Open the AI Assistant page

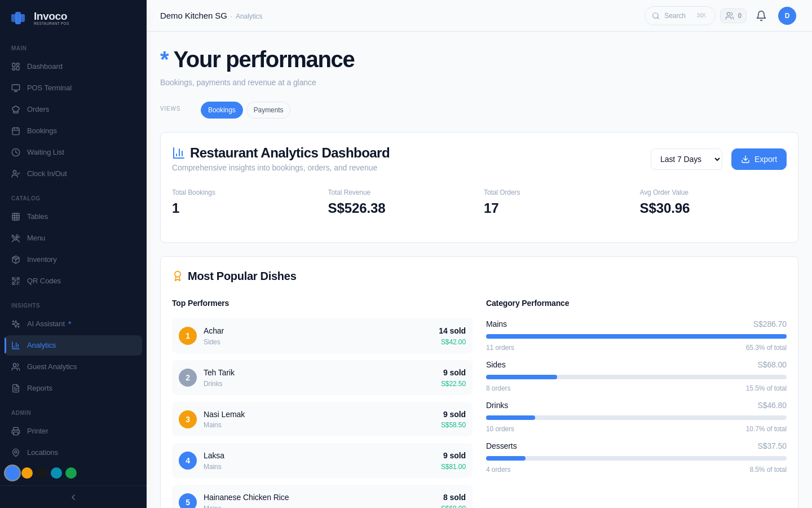(x=46, y=324)
